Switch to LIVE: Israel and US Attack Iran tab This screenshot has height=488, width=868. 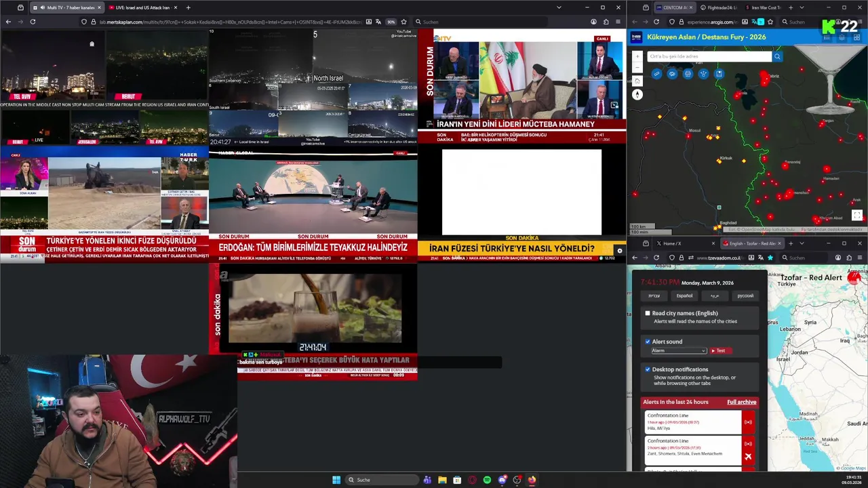[142, 7]
